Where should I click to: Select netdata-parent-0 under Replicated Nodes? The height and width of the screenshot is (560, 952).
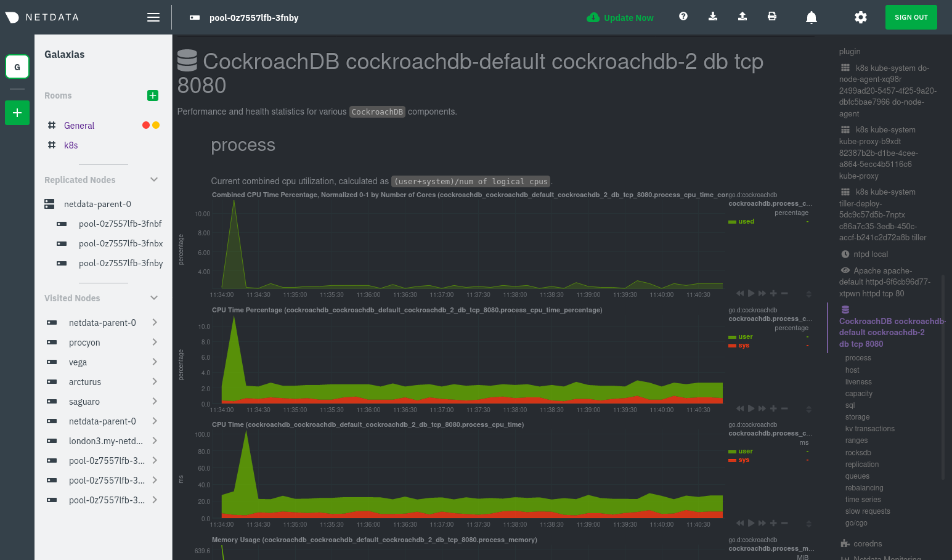97,204
